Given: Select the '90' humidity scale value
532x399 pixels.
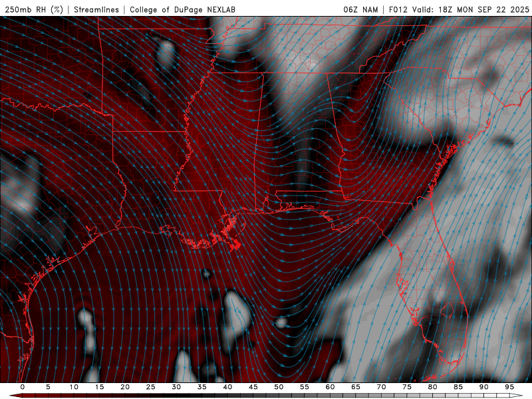Looking at the screenshot, I should (484, 387).
